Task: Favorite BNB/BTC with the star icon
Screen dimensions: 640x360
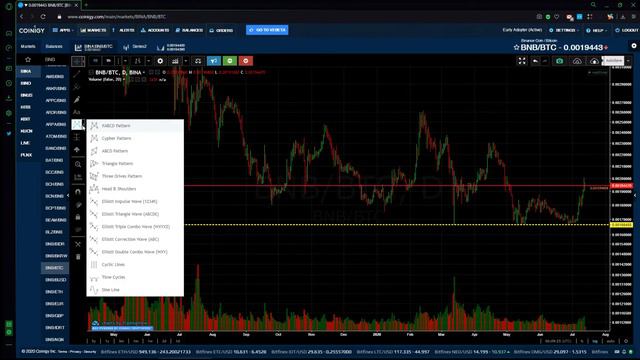Action: pos(516,48)
